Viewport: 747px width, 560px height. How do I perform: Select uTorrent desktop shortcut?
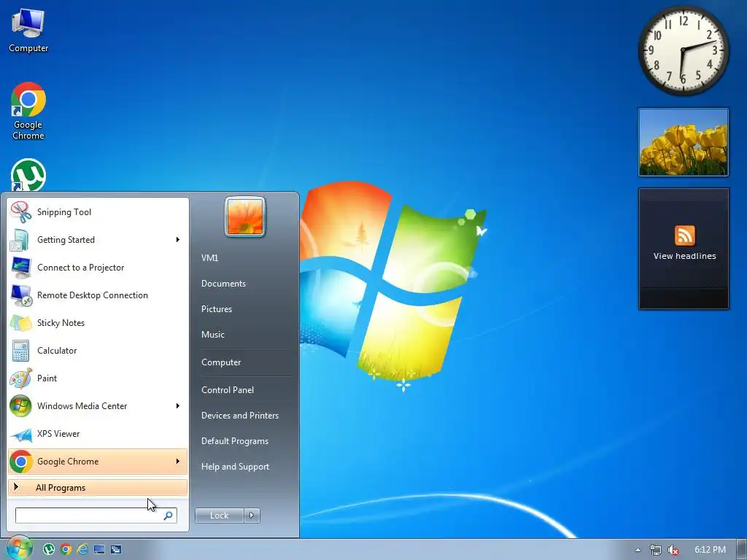click(28, 175)
